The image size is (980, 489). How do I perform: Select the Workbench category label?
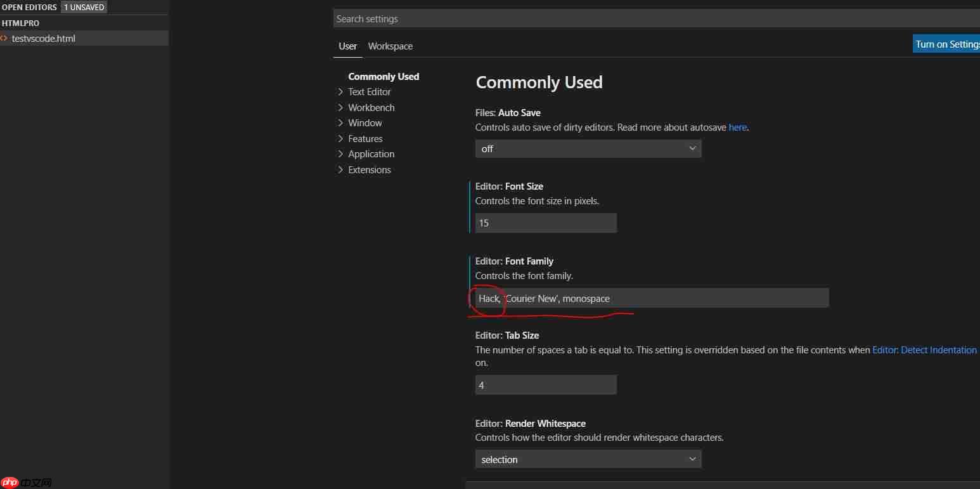pyautogui.click(x=371, y=108)
